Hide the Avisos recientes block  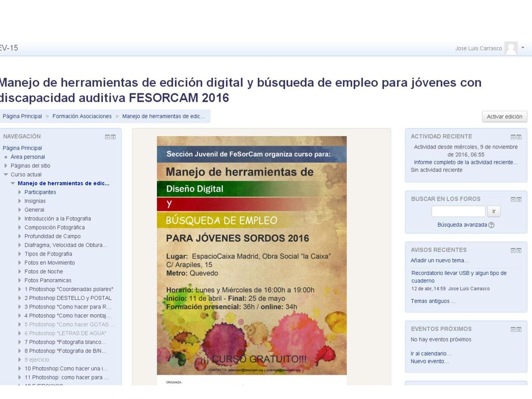pyautogui.click(x=513, y=250)
